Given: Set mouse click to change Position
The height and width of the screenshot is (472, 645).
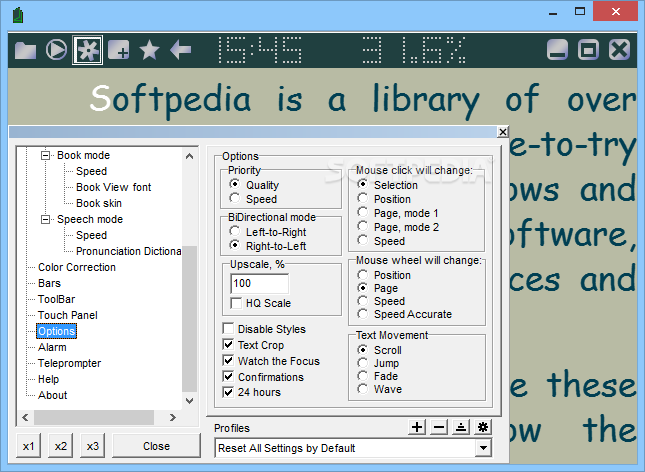Looking at the screenshot, I should pos(362,198).
